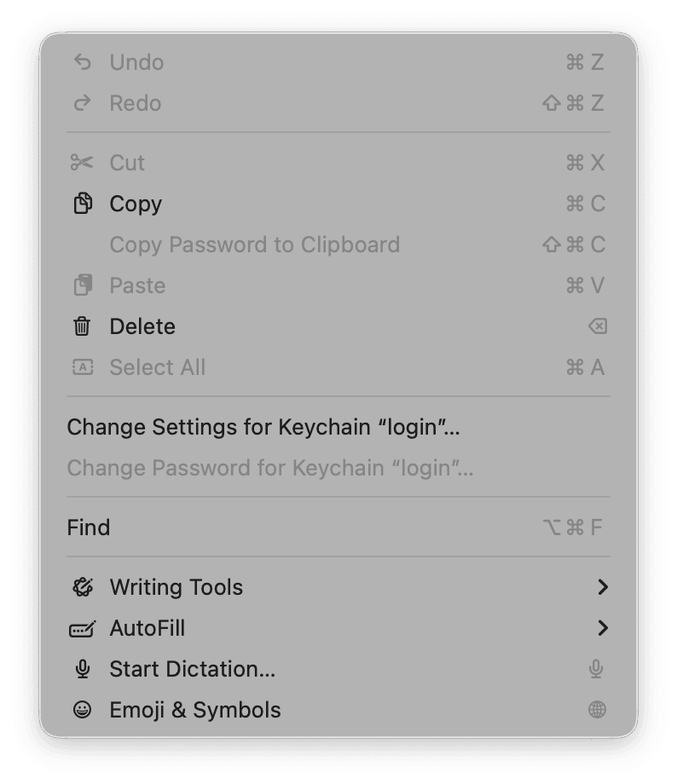Click Copy Password to Clipboard entry
This screenshot has height=784, width=677.
click(254, 245)
